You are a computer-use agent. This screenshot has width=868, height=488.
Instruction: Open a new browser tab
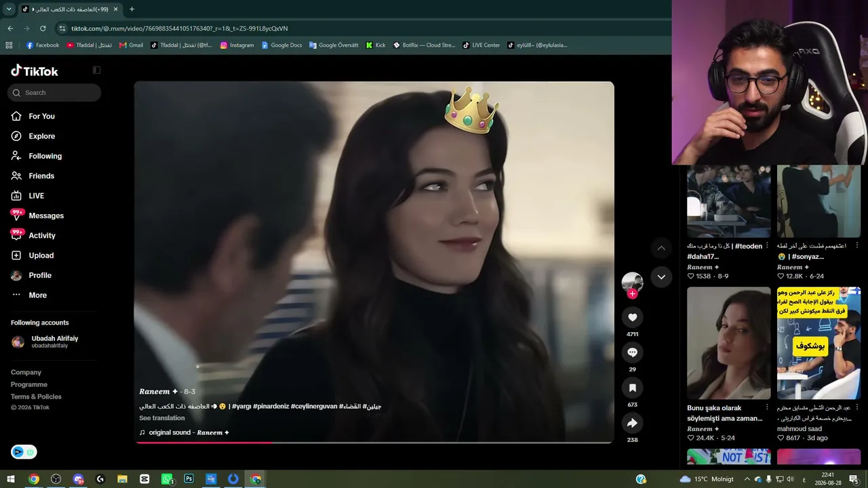point(132,9)
